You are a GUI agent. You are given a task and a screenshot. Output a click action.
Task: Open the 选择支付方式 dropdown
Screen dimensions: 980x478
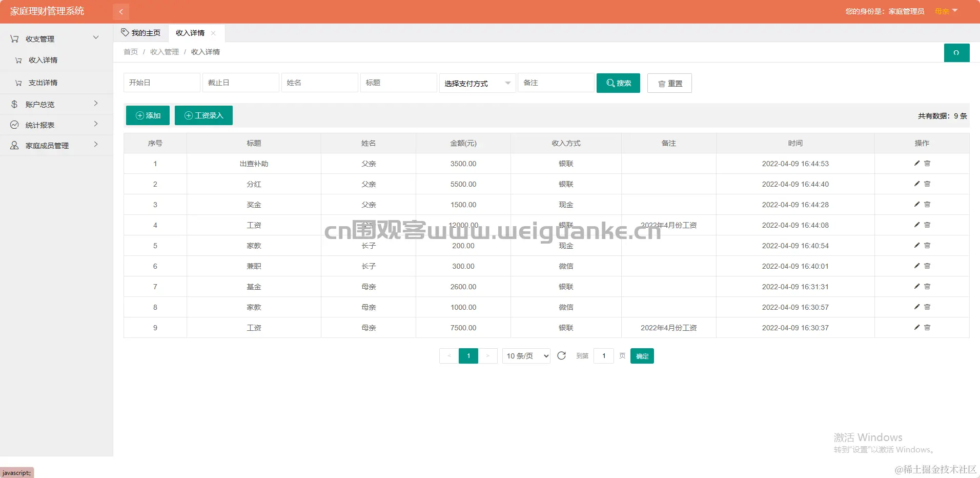(477, 83)
